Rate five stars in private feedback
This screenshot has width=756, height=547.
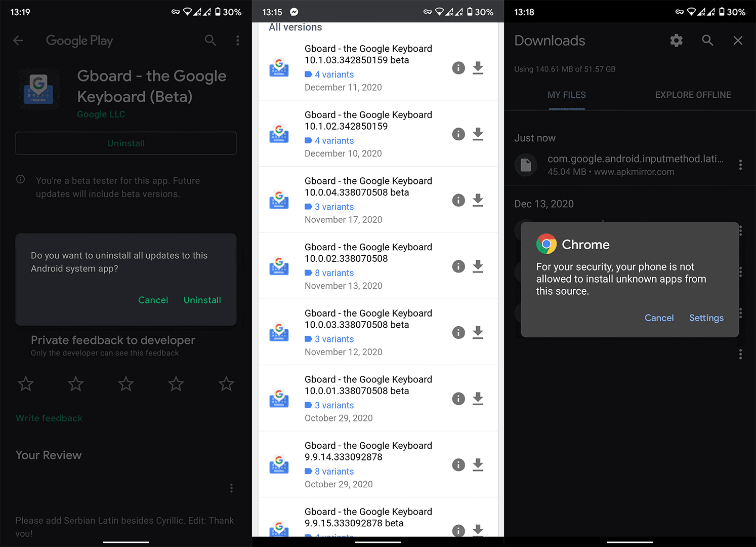(226, 384)
